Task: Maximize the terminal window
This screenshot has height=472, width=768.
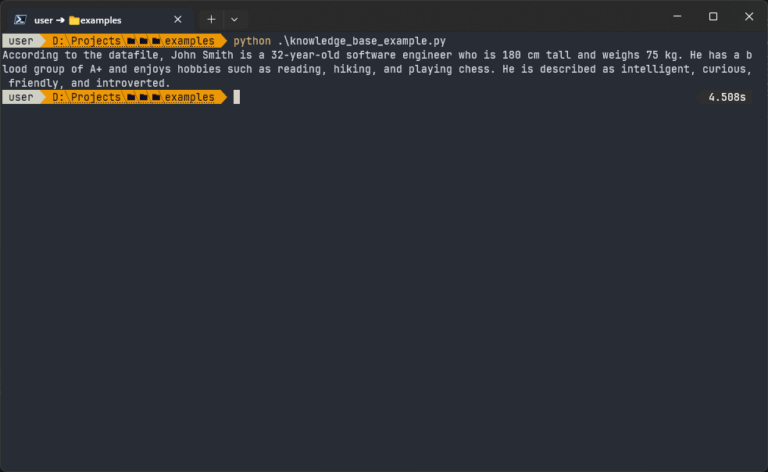Action: pos(713,17)
